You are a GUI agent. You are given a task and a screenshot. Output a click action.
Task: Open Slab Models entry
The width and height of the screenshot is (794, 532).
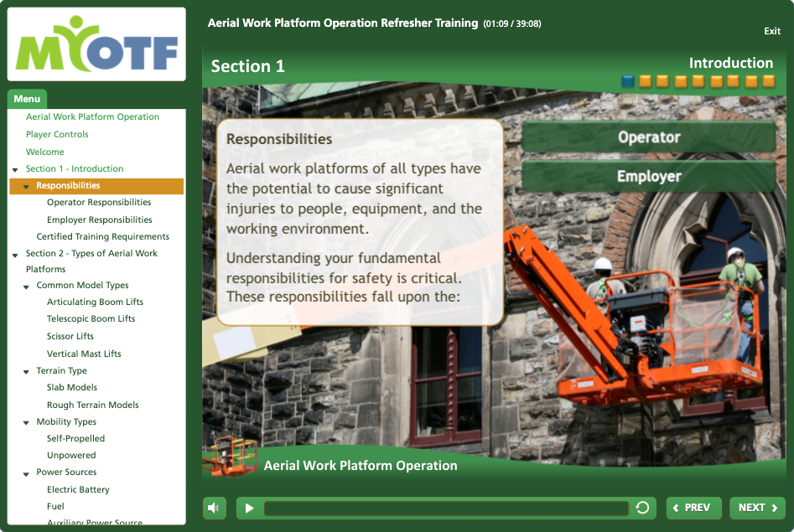pos(71,387)
